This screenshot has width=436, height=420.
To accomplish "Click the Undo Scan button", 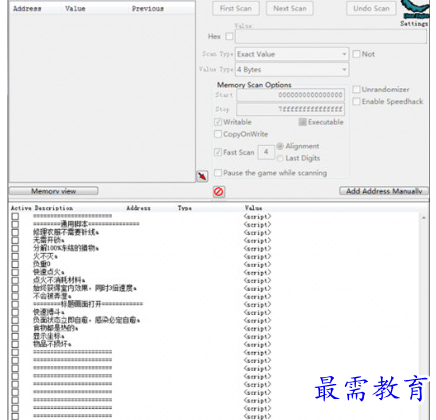I will (x=371, y=9).
